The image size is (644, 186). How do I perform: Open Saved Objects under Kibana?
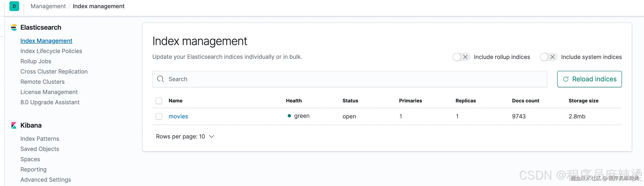40,149
